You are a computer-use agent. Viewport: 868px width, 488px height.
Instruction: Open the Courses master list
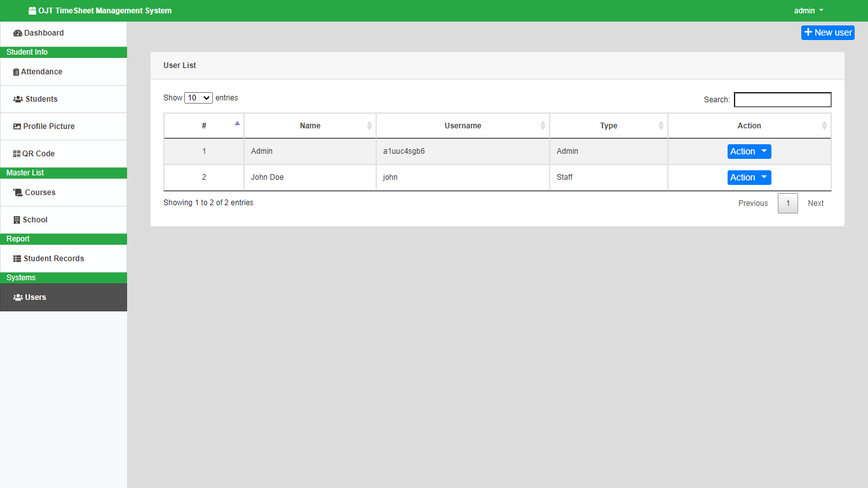pos(64,193)
